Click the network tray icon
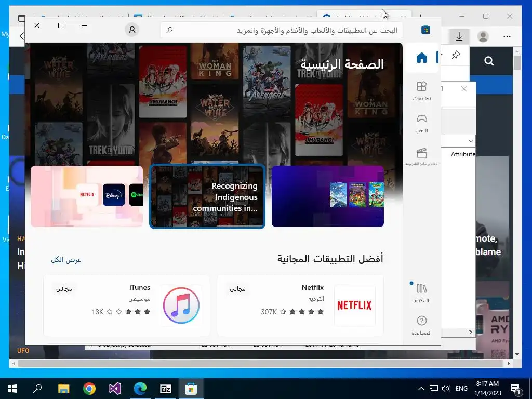Image resolution: width=532 pixels, height=399 pixels. click(434, 389)
